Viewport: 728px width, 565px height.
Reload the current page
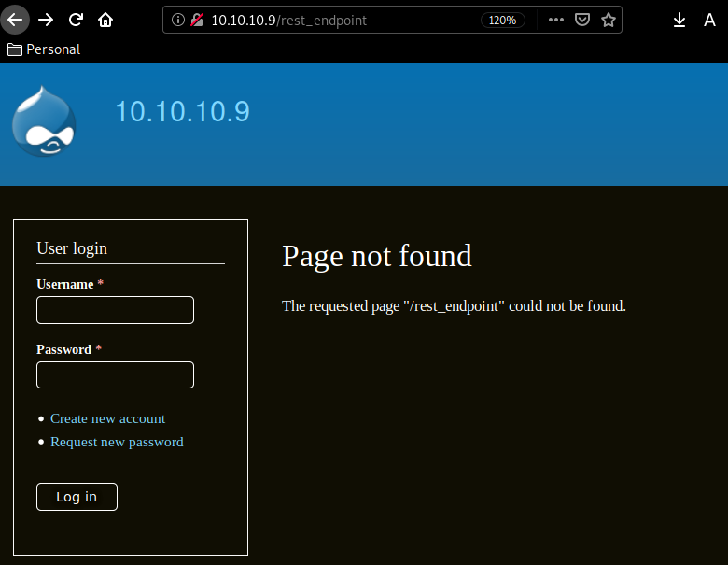(76, 20)
